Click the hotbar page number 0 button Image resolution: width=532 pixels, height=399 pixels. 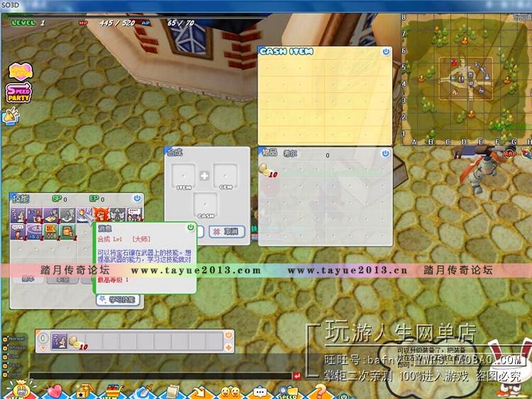point(43,338)
